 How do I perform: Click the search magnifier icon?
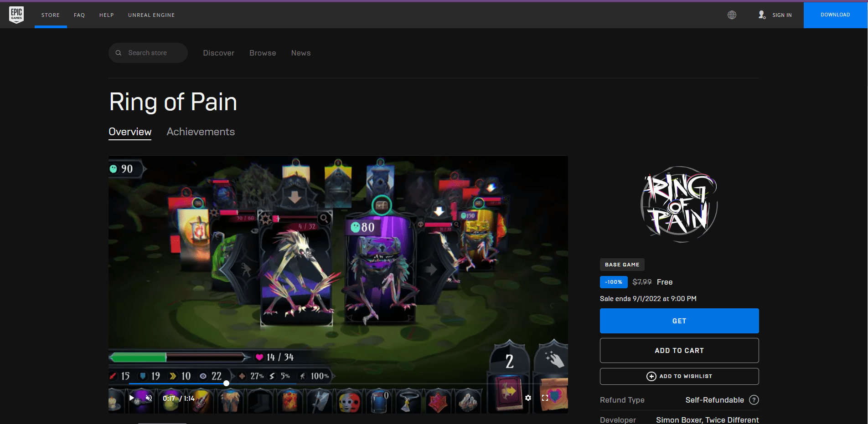tap(119, 53)
